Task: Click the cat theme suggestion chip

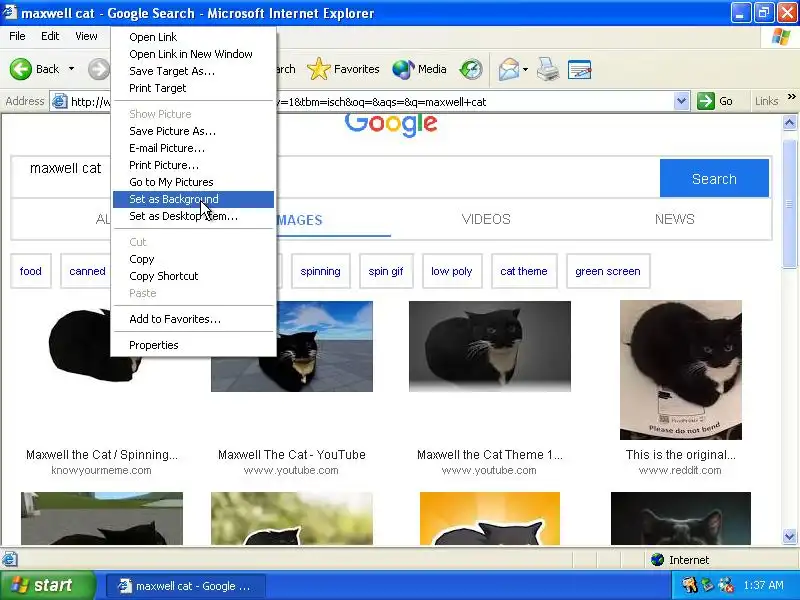Action: 524,271
